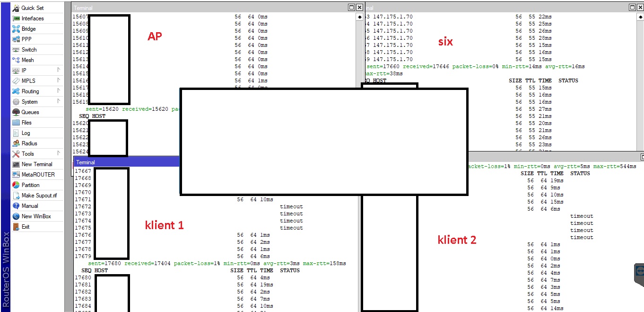This screenshot has height=312, width=644.
Task: Click the Log icon
Action: [x=16, y=133]
